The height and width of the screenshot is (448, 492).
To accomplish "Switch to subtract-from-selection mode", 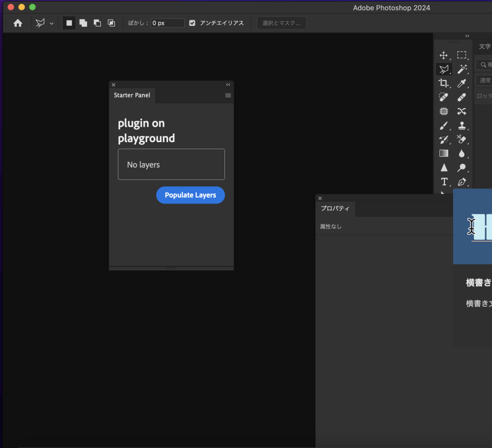I will (x=97, y=23).
